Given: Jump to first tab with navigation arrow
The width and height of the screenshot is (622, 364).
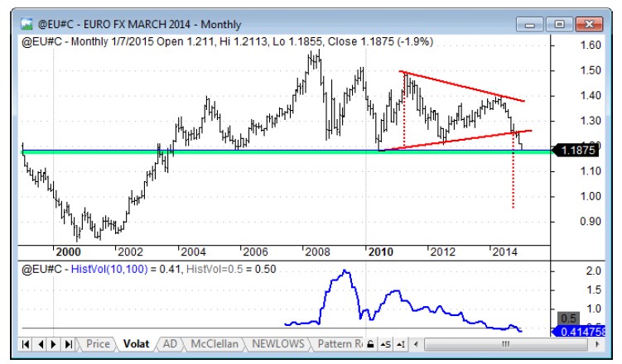Looking at the screenshot, I should pyautogui.click(x=26, y=344).
